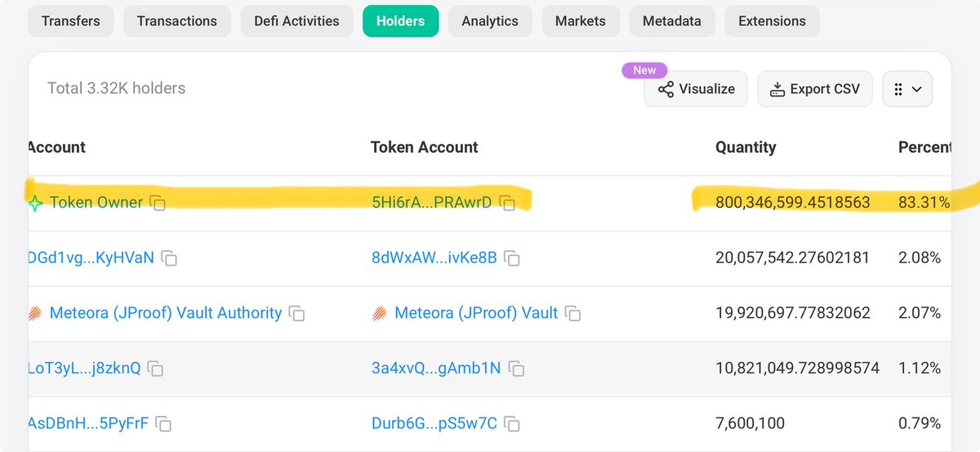Click the Quantity column header
Screen dimensions: 980x452
coord(746,147)
